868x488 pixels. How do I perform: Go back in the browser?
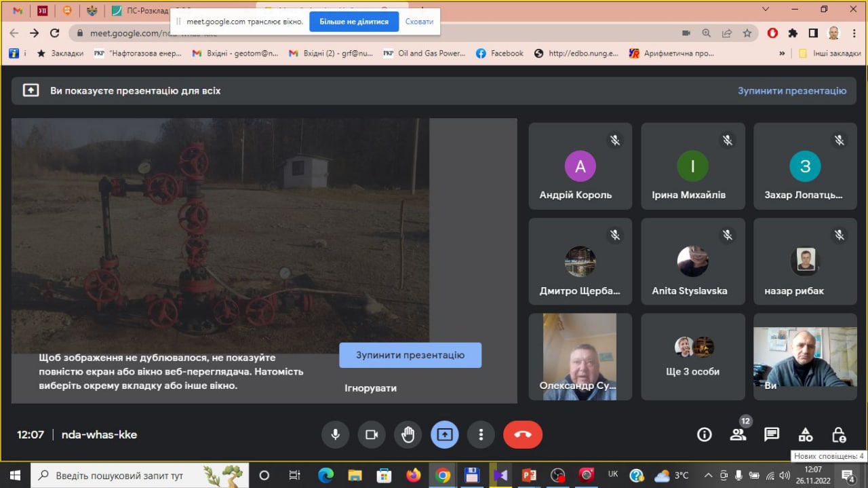[14, 33]
